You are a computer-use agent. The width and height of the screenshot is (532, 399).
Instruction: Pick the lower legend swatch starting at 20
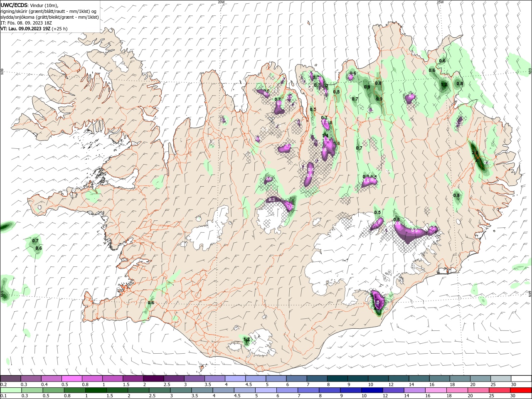pyautogui.click(x=478, y=390)
